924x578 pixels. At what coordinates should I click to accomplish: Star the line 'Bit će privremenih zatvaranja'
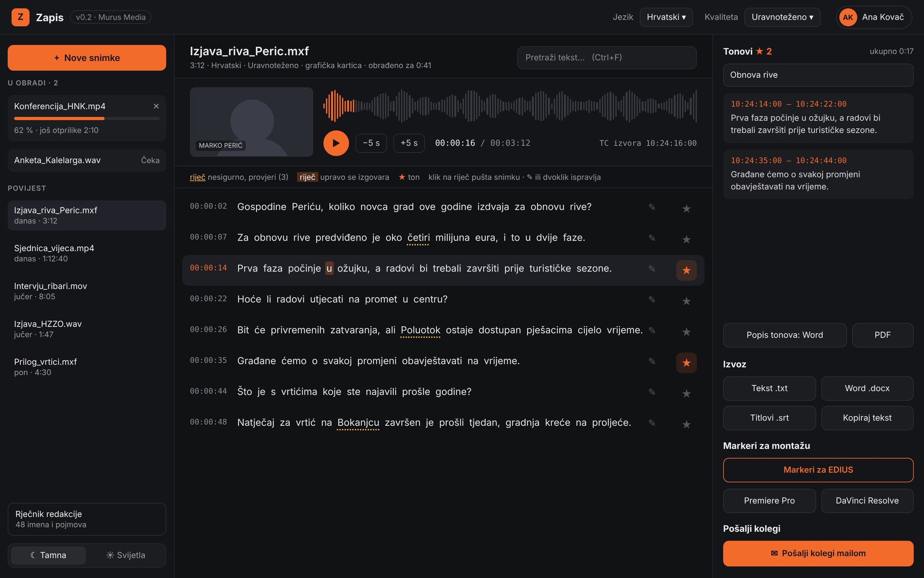[x=687, y=332]
